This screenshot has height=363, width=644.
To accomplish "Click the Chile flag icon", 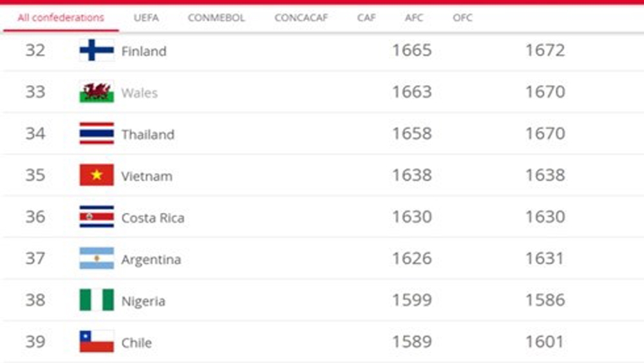I will [x=97, y=341].
